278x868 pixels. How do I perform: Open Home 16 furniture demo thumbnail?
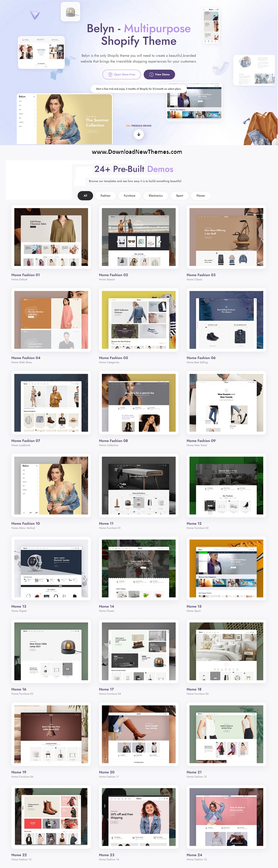[x=51, y=651]
